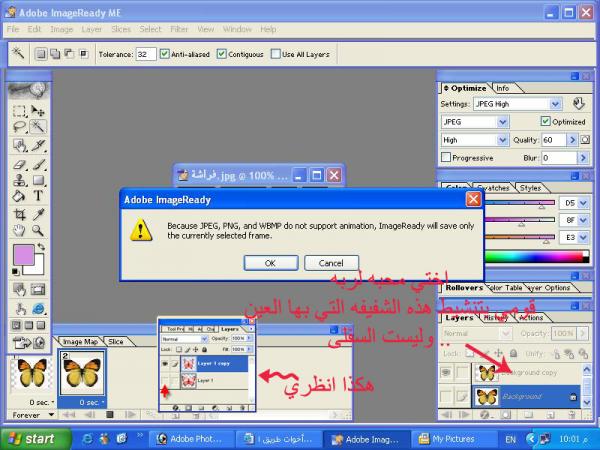Select the Crop tool
Screen dimensions: 600x450
20,214
